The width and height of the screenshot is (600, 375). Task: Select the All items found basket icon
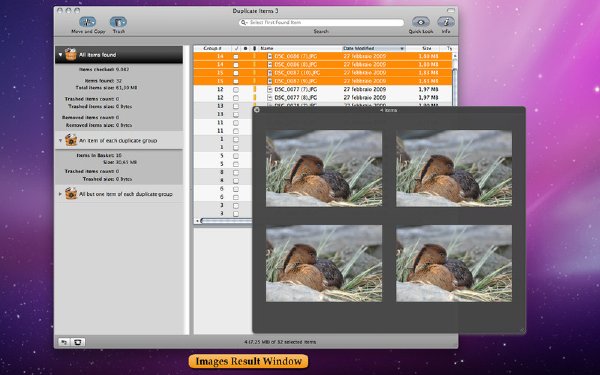point(71,55)
